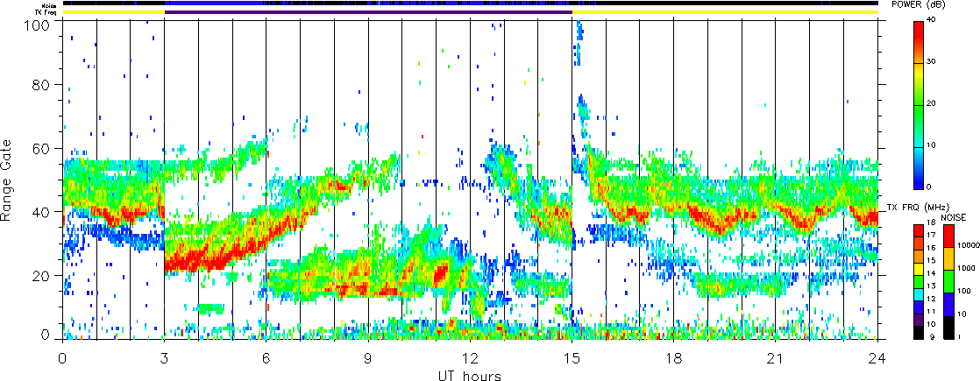Click the 14 label of TX FRQ legend

(931, 273)
